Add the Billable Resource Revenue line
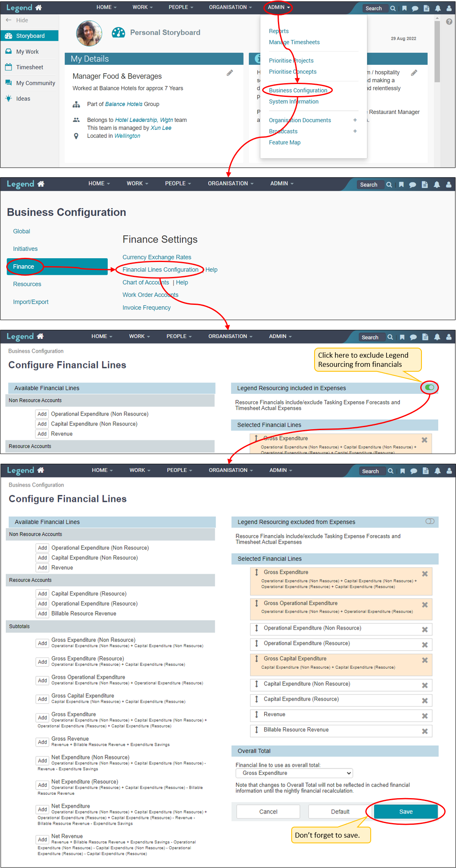 click(x=42, y=613)
